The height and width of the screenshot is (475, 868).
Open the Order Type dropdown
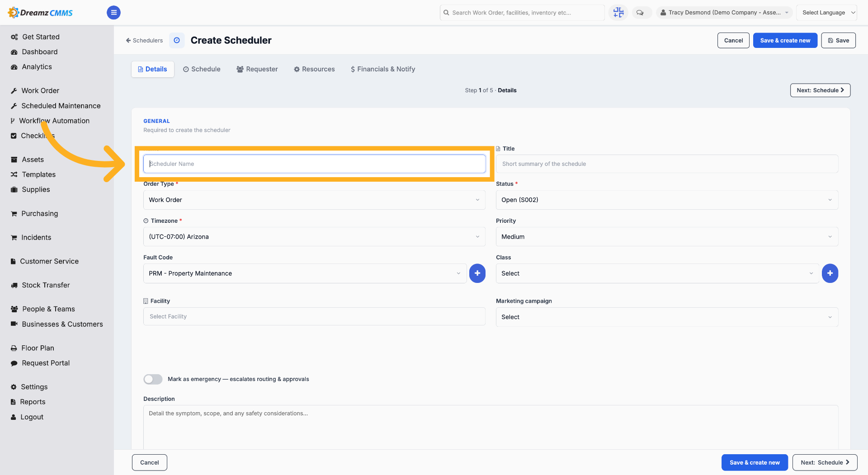(314, 200)
